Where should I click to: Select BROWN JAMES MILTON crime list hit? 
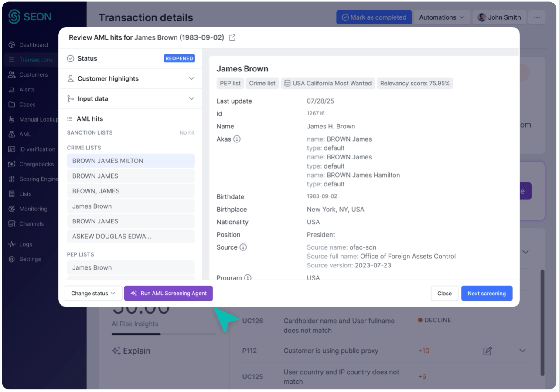pyautogui.click(x=131, y=161)
